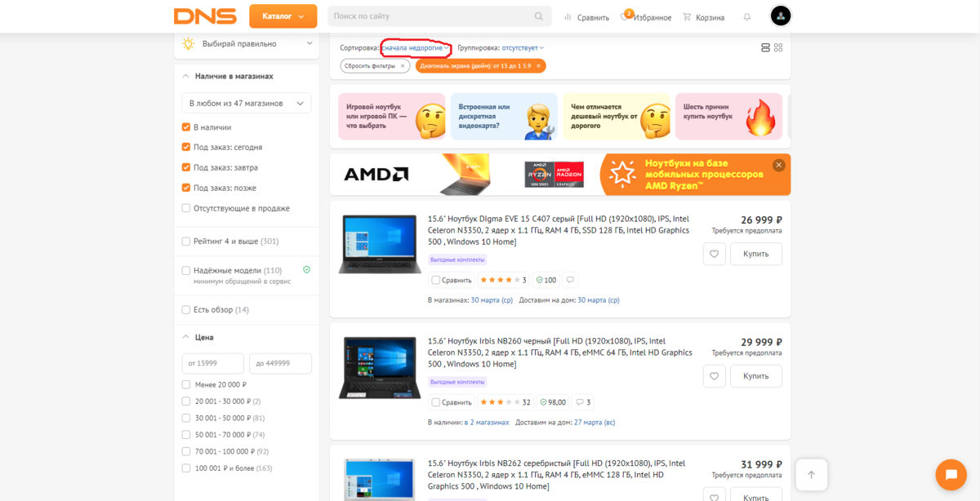Open Digma EVE 15 C407 product title

[559, 230]
